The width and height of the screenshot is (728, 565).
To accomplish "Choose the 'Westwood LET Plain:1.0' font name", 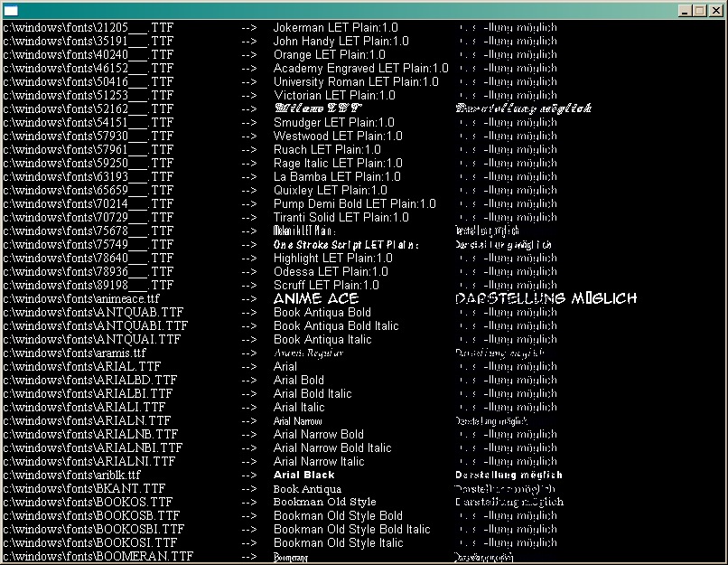I will click(x=338, y=136).
